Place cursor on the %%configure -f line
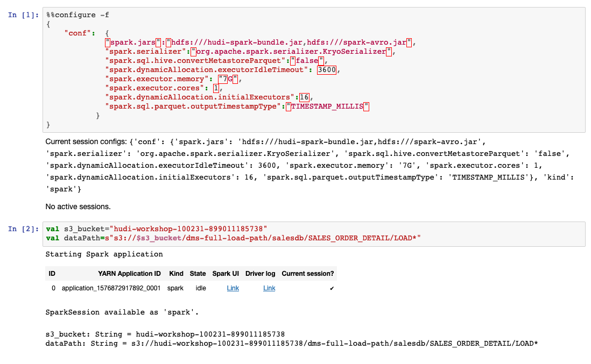The width and height of the screenshot is (591, 364). point(77,15)
